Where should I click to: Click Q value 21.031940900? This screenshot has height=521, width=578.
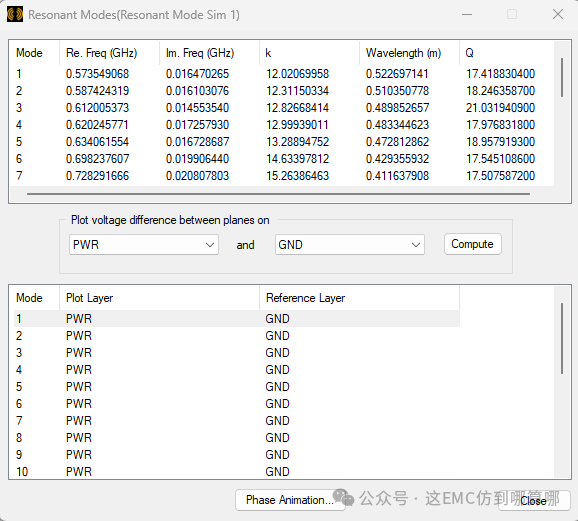pyautogui.click(x=501, y=108)
